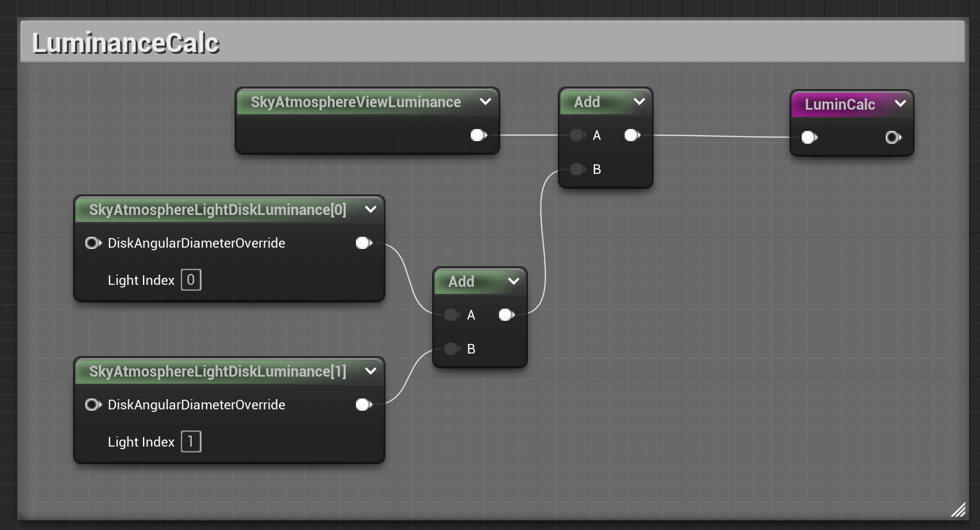Click LuminCalc input pin
This screenshot has height=530, width=980.
point(809,137)
